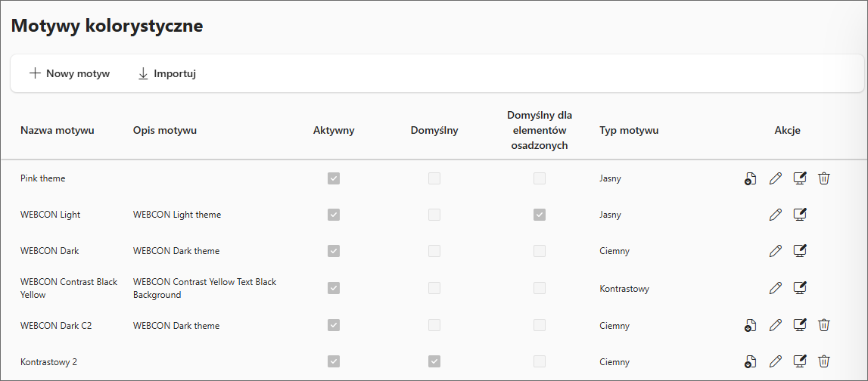Export the Kontrastowy 2 theme
Screen dimensions: 868x381
(x=750, y=361)
